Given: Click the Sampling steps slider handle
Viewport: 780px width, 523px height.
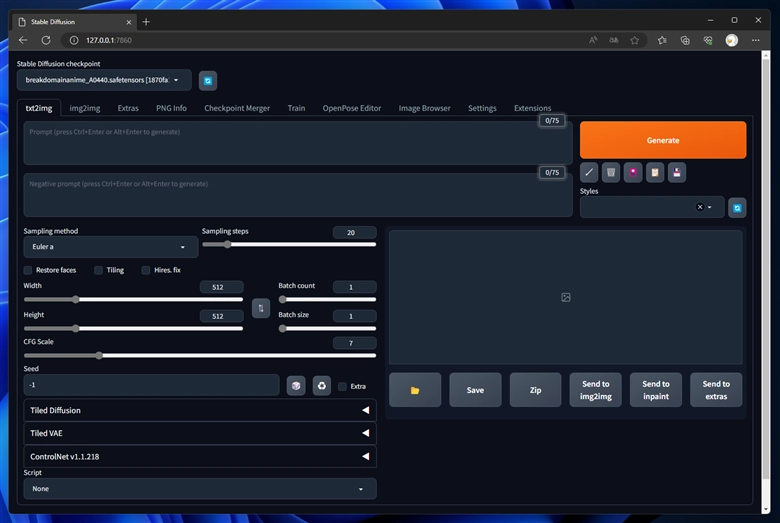Looking at the screenshot, I should [x=227, y=244].
